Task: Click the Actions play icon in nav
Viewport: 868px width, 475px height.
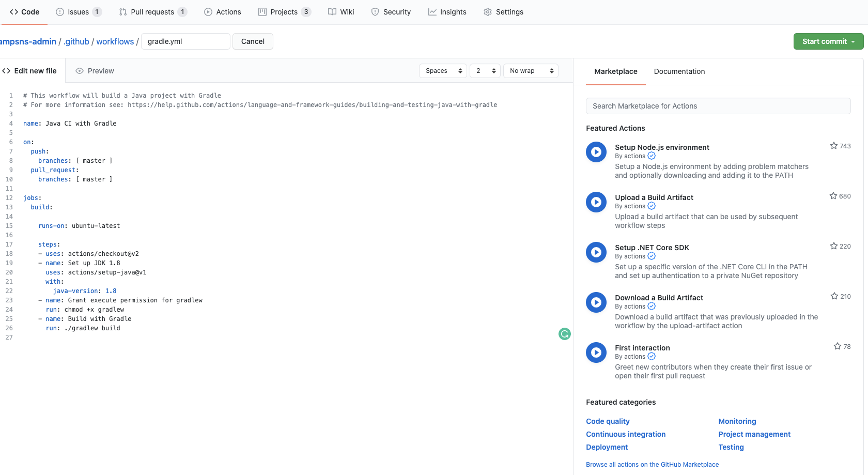Action: [208, 12]
